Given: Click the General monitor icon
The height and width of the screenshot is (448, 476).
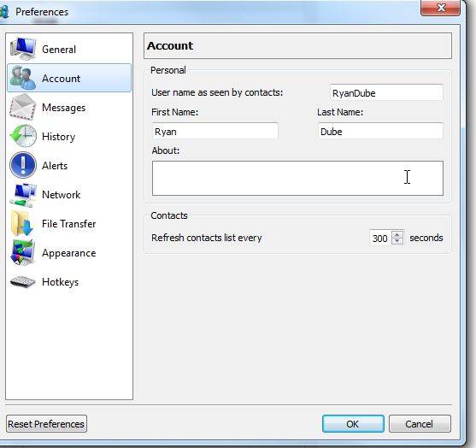Looking at the screenshot, I should (x=23, y=49).
